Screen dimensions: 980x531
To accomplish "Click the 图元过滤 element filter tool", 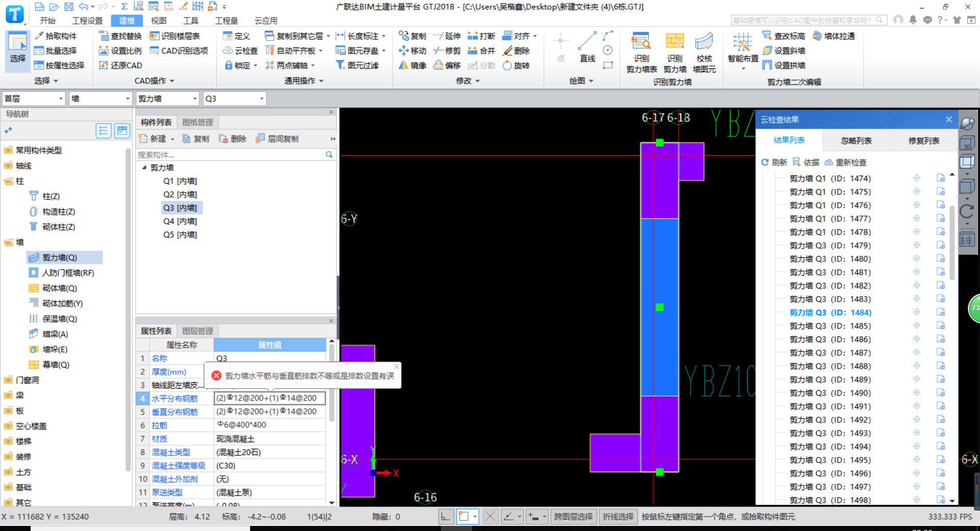I will (357, 65).
